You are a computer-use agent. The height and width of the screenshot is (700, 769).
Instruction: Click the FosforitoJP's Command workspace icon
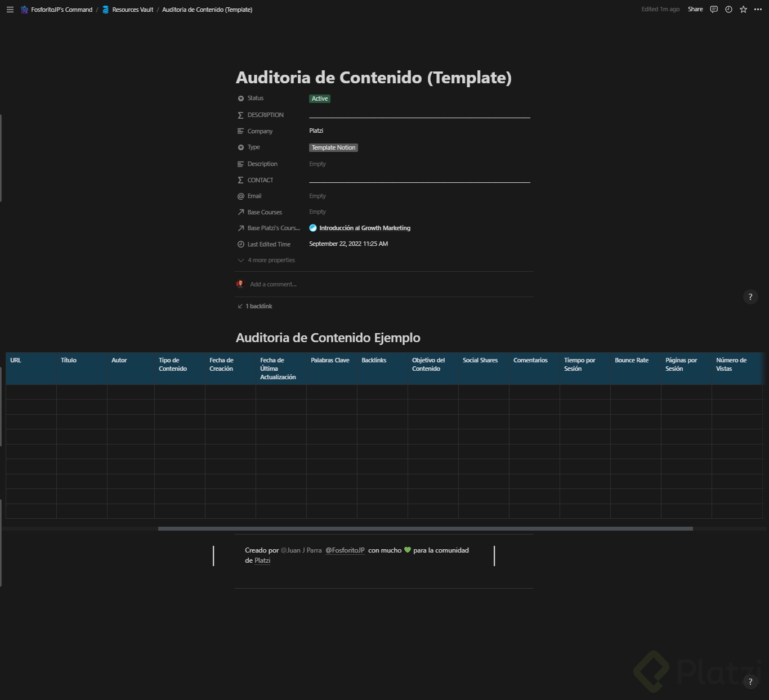click(x=24, y=10)
